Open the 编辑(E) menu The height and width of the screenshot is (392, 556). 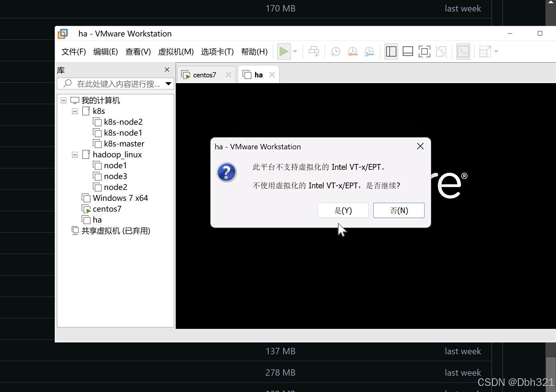(106, 51)
